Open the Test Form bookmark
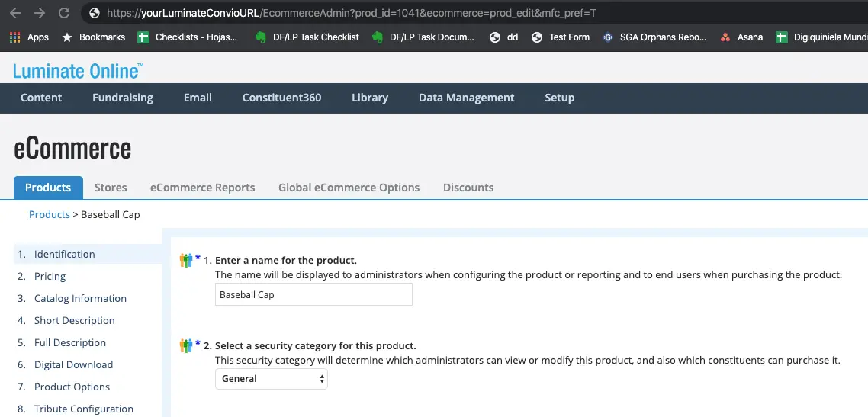Viewport: 868px width, 417px height. pos(561,37)
